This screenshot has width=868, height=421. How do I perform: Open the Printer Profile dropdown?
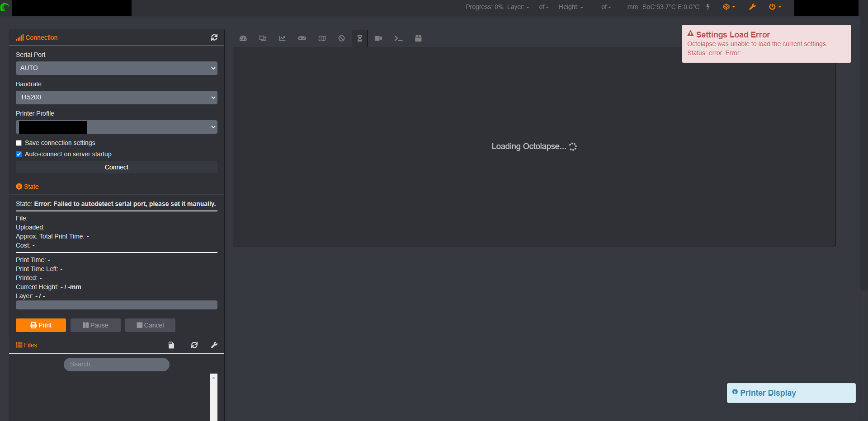click(x=117, y=127)
